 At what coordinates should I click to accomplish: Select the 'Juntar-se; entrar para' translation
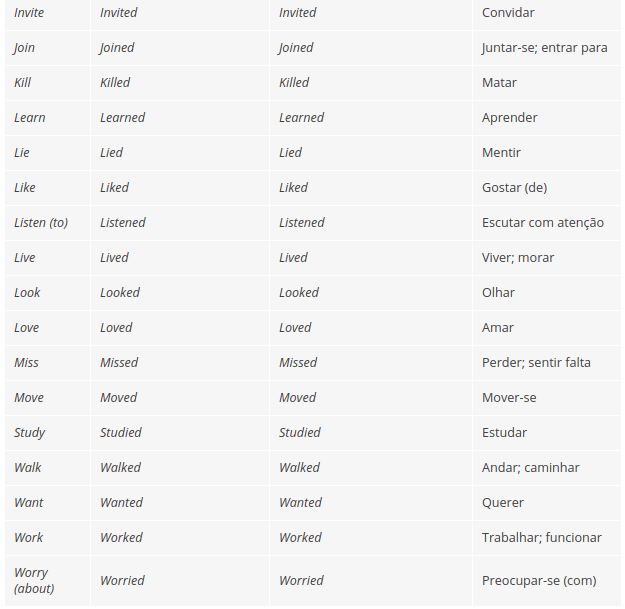[544, 48]
